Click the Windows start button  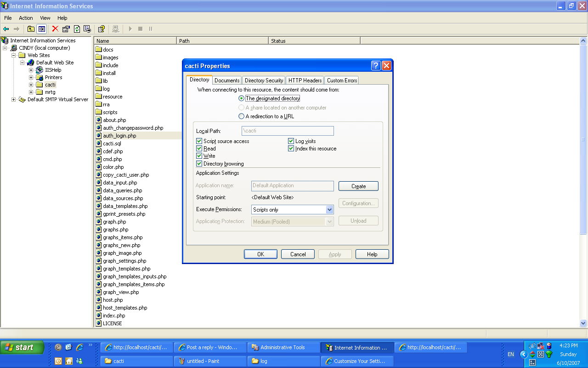23,347
